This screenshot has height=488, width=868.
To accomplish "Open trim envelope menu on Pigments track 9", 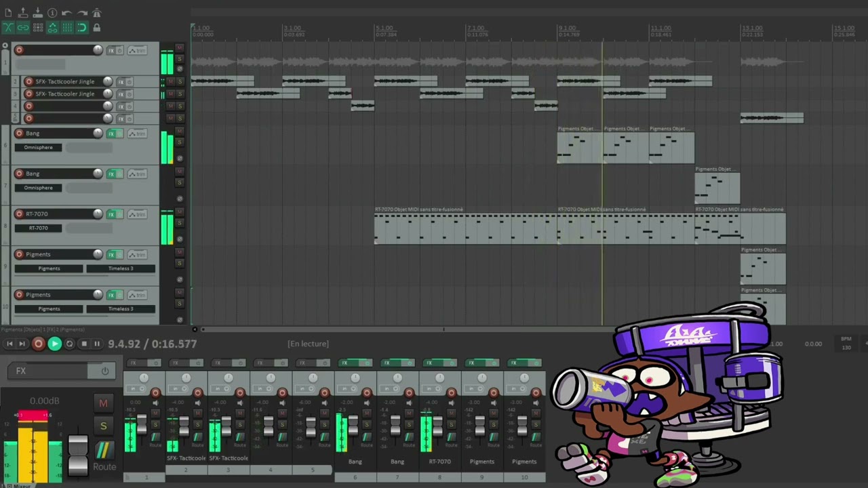I will (x=138, y=255).
